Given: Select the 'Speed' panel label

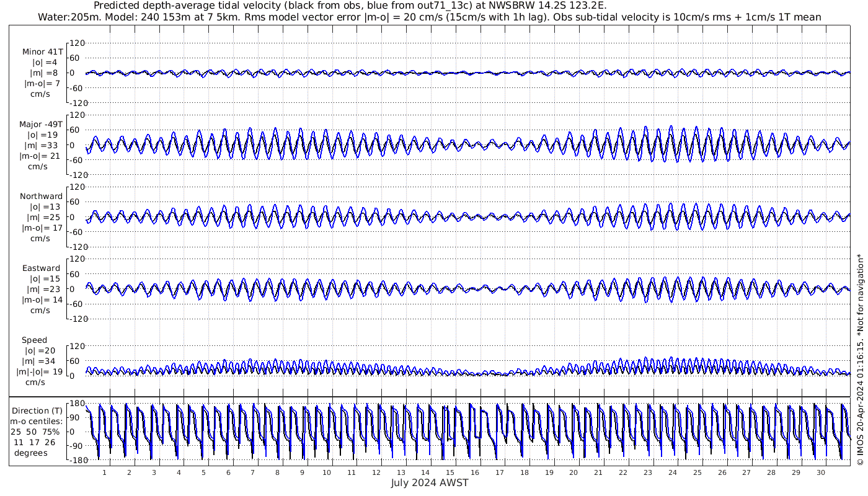Looking at the screenshot, I should pos(34,340).
